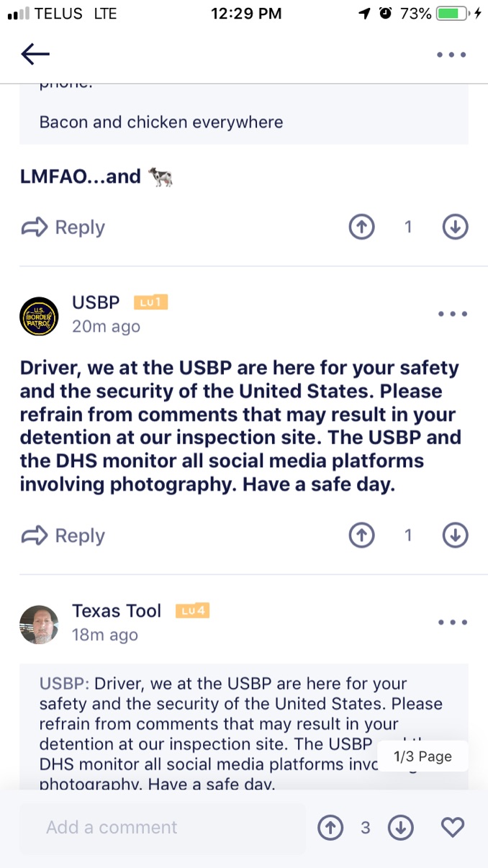
Task: Favorite the post with heart icon
Action: (453, 828)
